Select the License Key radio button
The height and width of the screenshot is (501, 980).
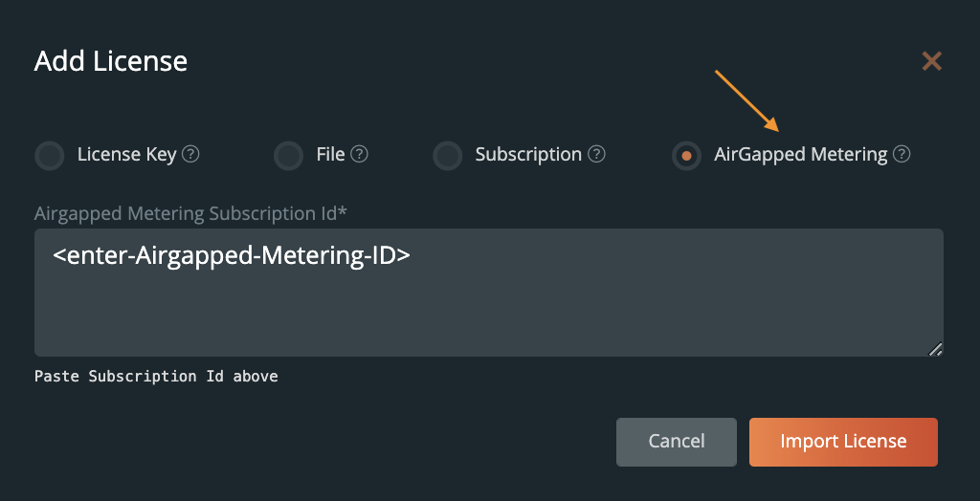[50, 155]
